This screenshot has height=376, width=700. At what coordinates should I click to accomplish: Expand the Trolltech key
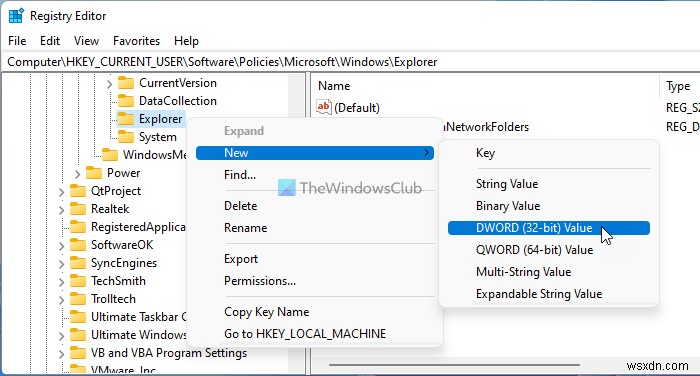[61, 299]
